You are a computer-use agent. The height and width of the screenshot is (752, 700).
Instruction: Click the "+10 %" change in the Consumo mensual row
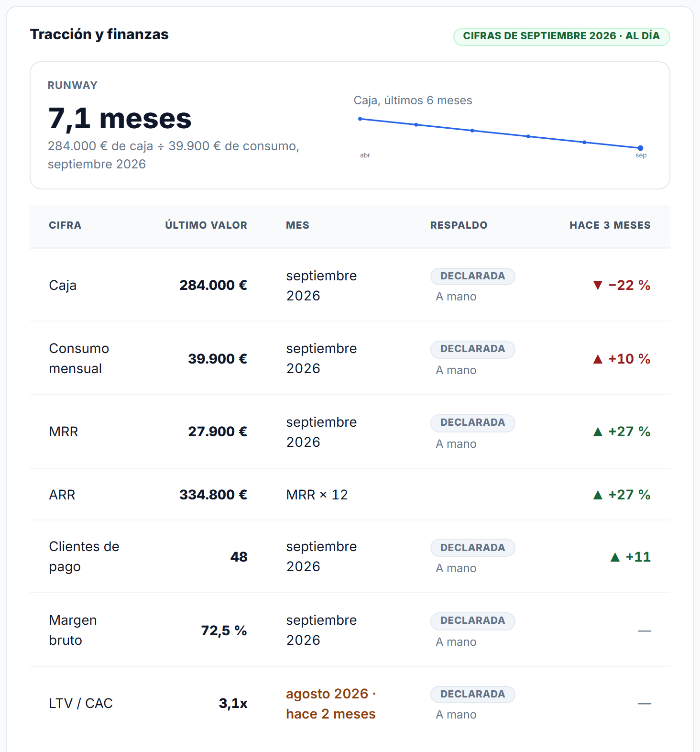629,359
